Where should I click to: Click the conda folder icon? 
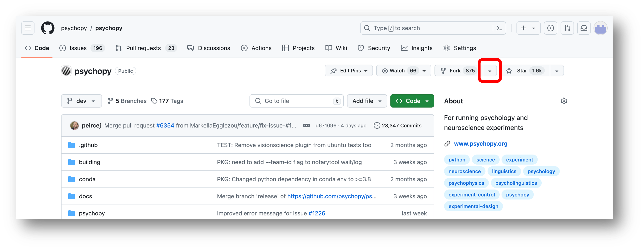tap(72, 179)
